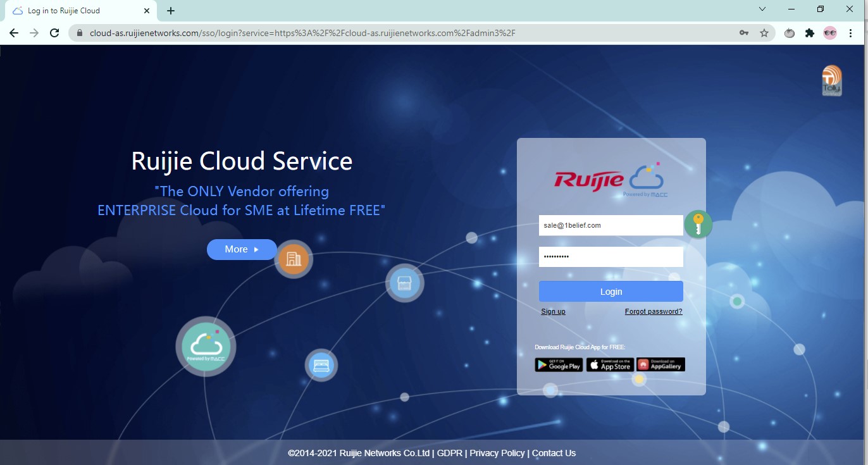Close the Log in to Ruijie Cloud tab
Viewport: 868px width, 465px height.
[x=147, y=11]
